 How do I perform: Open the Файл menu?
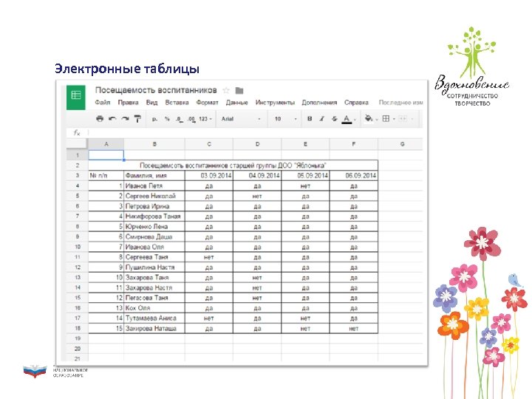coord(103,103)
